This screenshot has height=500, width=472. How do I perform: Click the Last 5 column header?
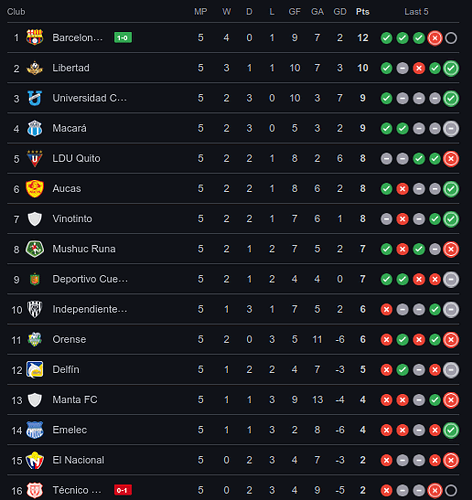[416, 12]
